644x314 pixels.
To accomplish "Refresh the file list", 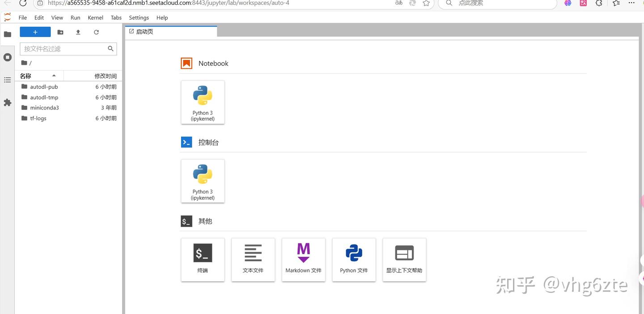I will coord(96,32).
